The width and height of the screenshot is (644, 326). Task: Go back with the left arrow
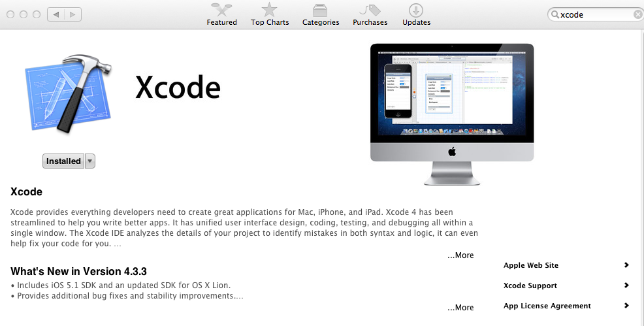click(56, 14)
